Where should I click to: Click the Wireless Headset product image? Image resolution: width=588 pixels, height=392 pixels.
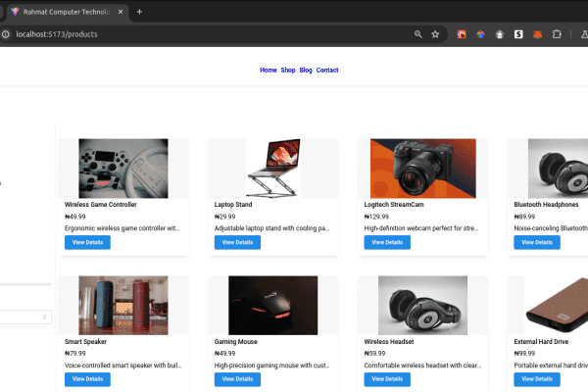coord(422,306)
